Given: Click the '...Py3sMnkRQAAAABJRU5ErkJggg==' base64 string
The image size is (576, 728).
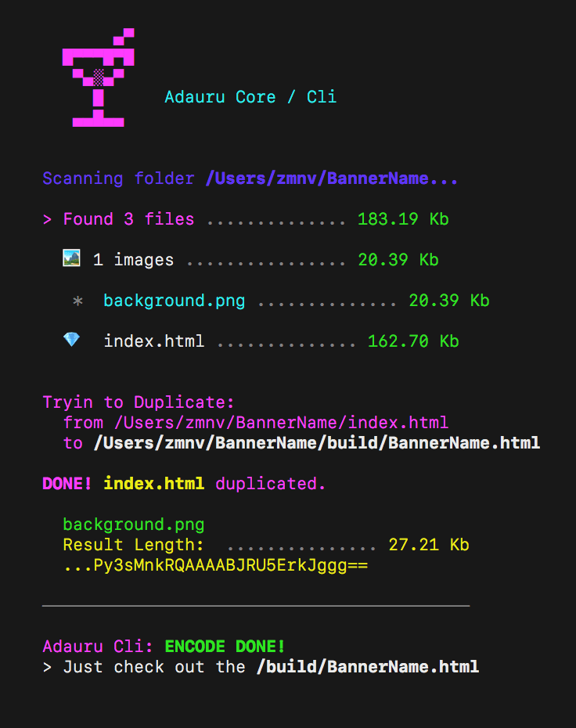Looking at the screenshot, I should point(215,565).
